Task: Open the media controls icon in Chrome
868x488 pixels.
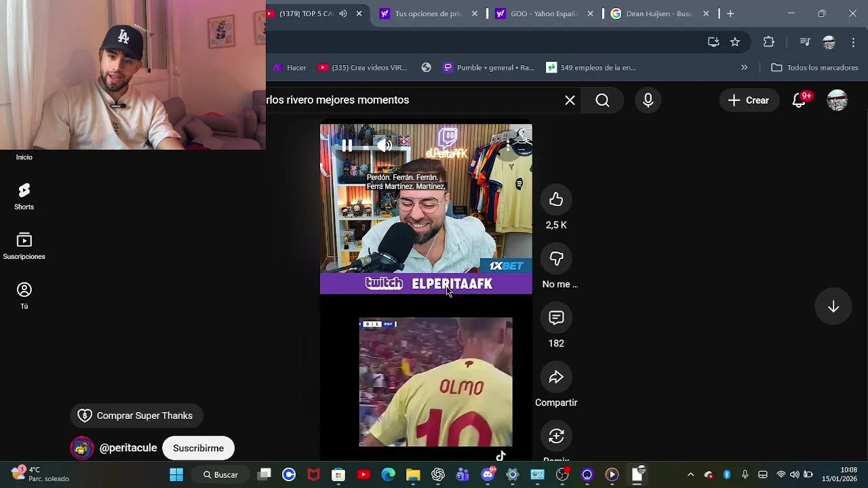Action: coord(805,42)
